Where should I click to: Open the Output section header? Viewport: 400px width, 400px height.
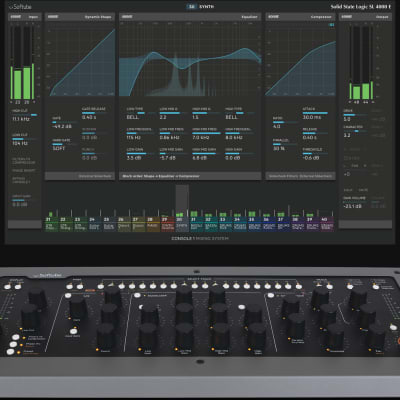click(x=366, y=17)
